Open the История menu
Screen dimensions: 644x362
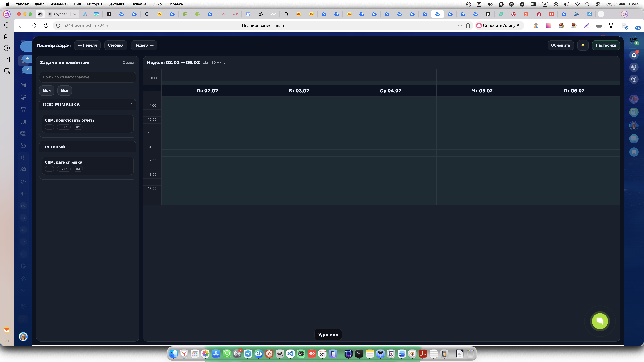(x=94, y=4)
